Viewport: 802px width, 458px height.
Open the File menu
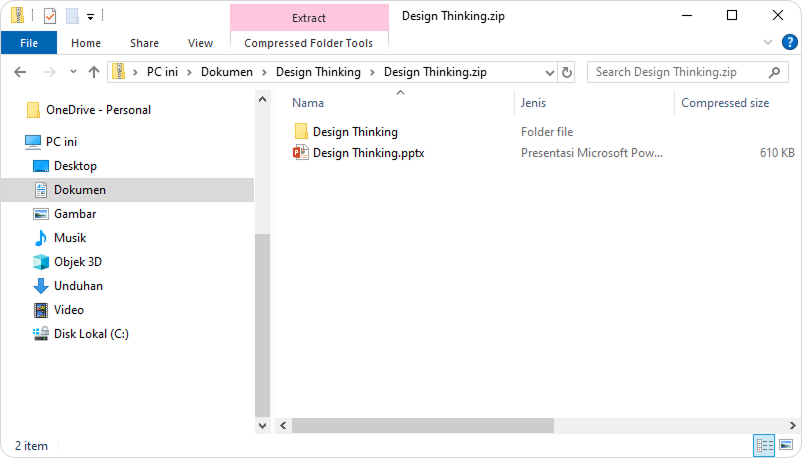(29, 43)
